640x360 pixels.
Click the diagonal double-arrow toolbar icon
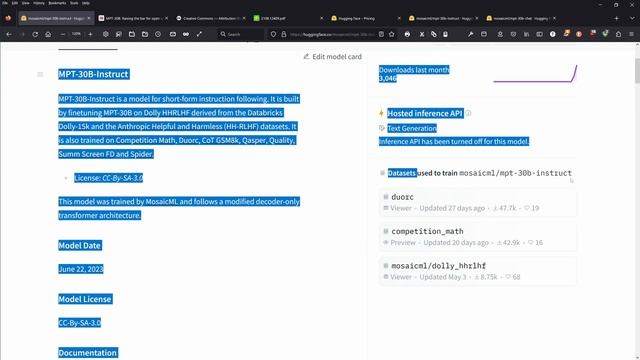tap(199, 34)
